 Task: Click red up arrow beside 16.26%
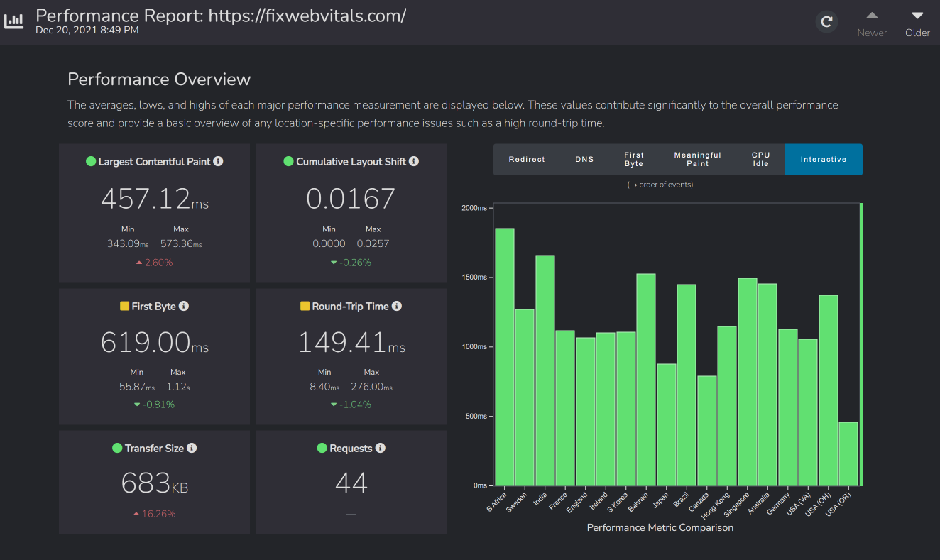point(136,514)
